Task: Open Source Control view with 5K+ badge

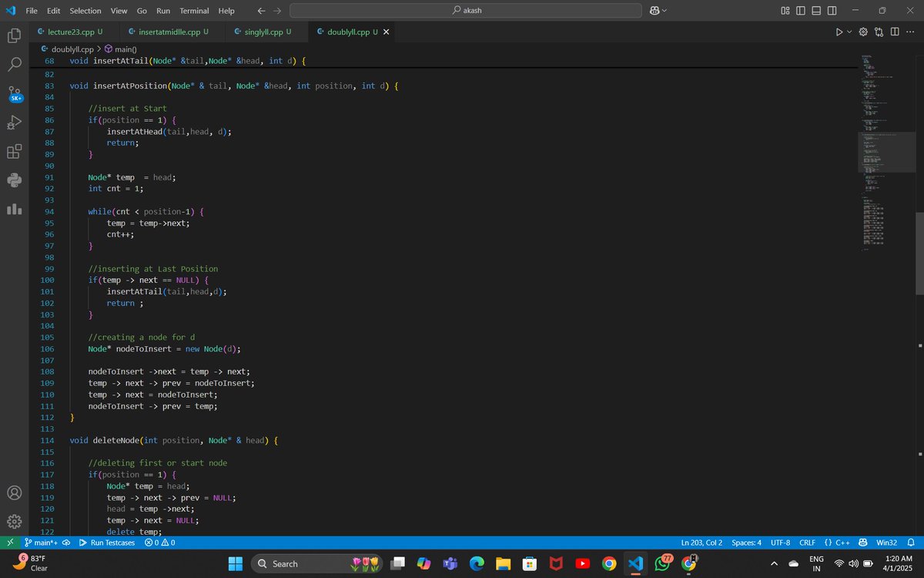Action: tap(14, 93)
